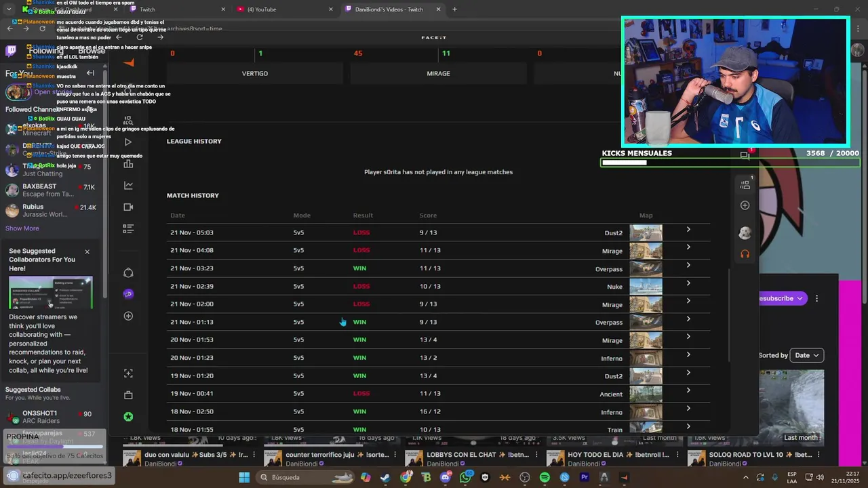
Task: Open the FACEIT orange logo home icon
Action: (x=128, y=62)
